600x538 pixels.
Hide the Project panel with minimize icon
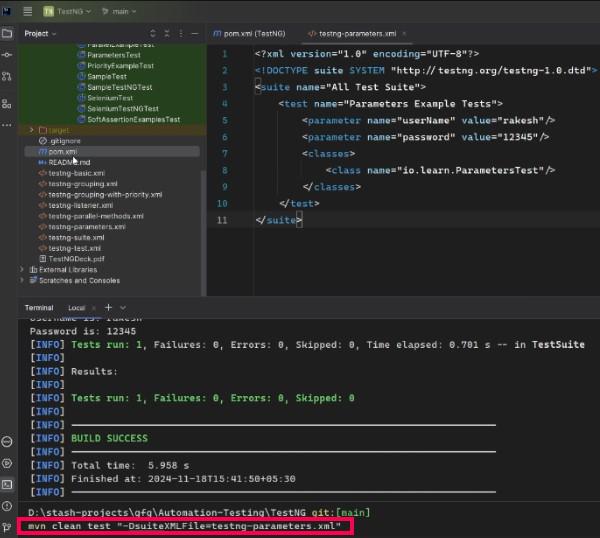[x=194, y=33]
